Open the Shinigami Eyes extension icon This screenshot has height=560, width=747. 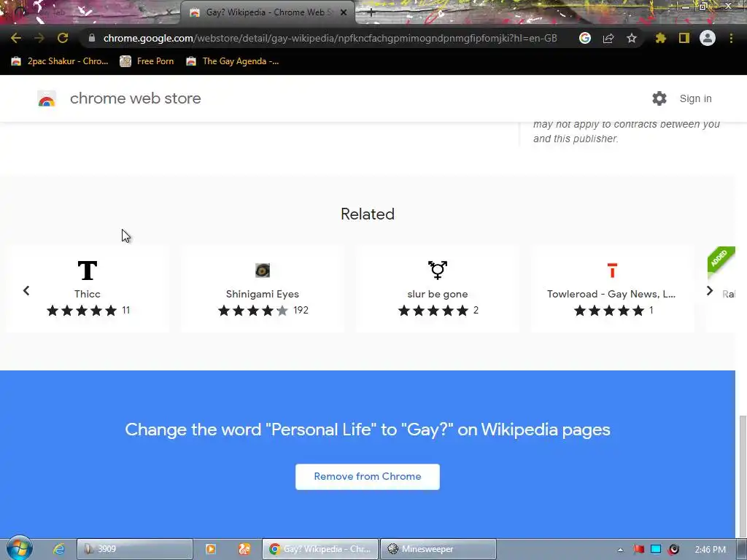[x=263, y=271]
